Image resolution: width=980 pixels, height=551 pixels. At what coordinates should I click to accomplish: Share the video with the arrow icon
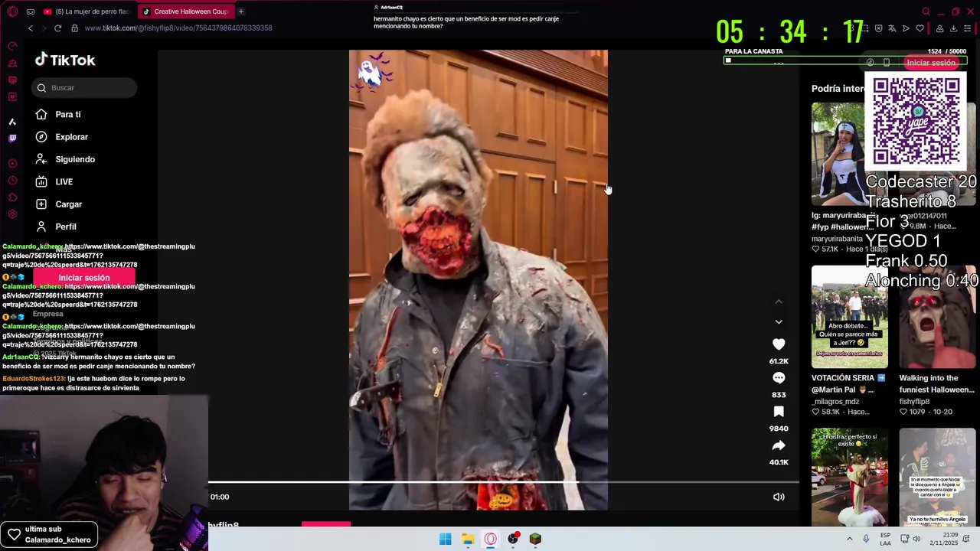[779, 445]
